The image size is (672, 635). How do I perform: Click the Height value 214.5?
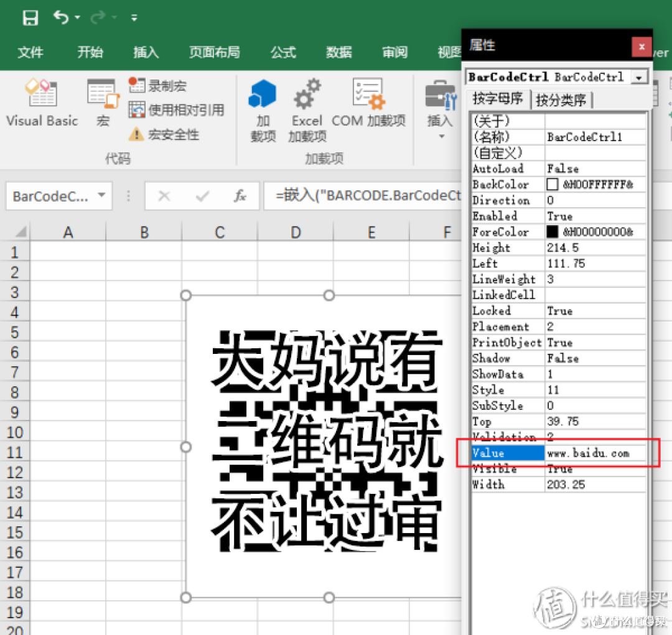pyautogui.click(x=595, y=248)
